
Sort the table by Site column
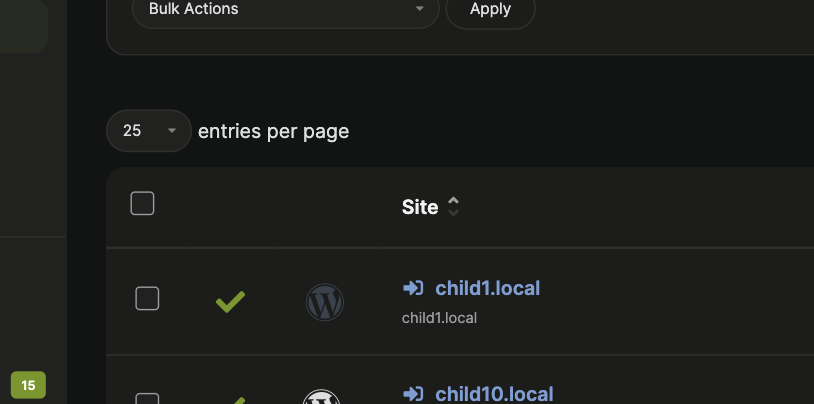(x=453, y=207)
